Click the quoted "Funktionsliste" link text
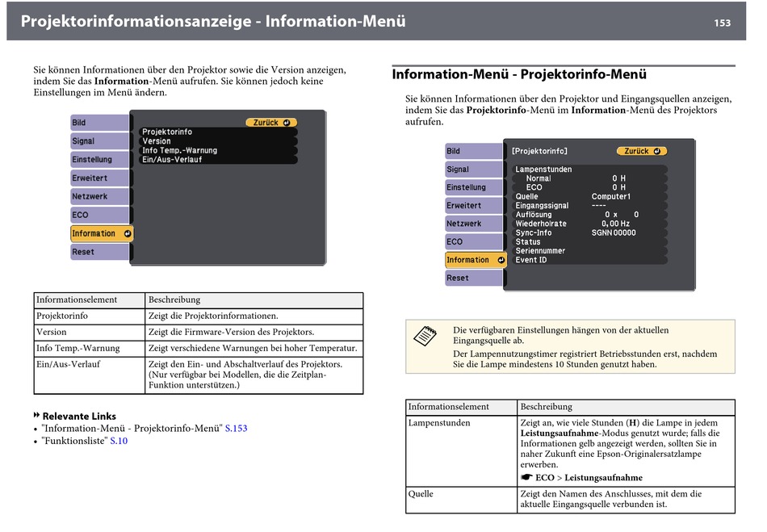 (74, 441)
